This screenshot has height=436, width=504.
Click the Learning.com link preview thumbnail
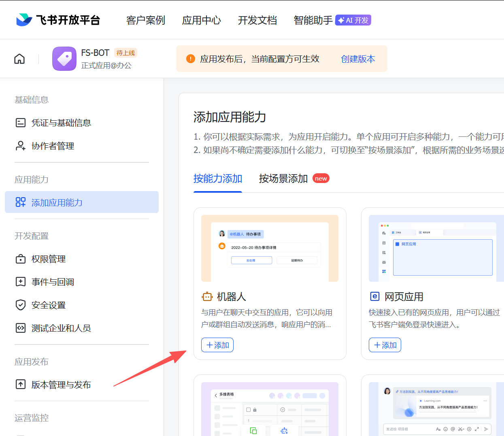(436, 409)
